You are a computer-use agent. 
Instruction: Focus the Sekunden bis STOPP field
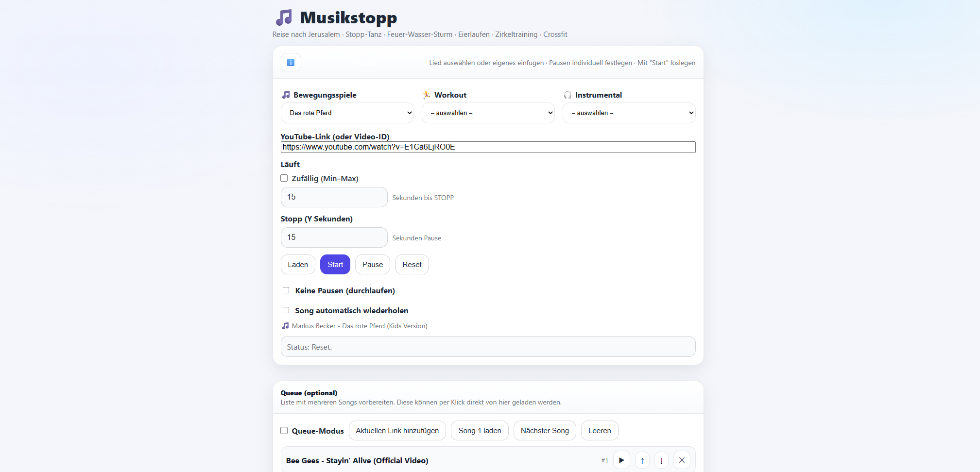click(x=334, y=197)
